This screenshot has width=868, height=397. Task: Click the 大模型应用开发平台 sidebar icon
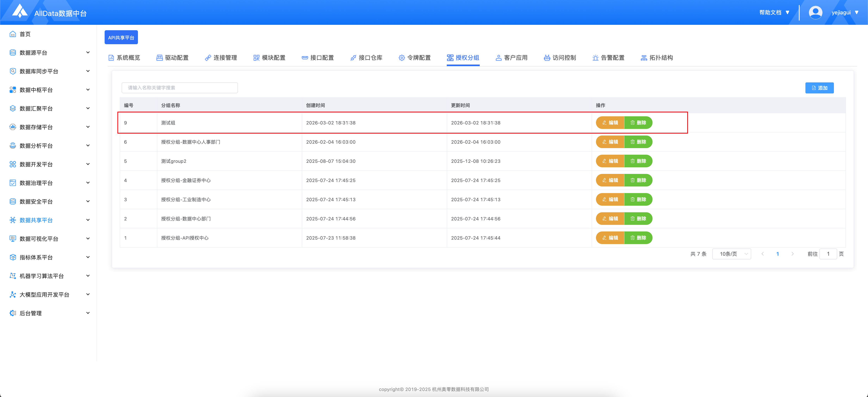13,294
